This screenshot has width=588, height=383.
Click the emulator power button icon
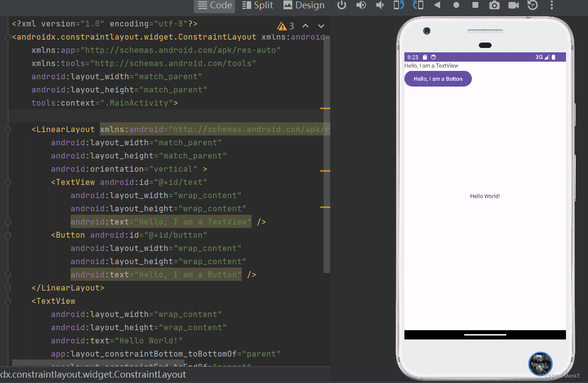click(x=342, y=5)
